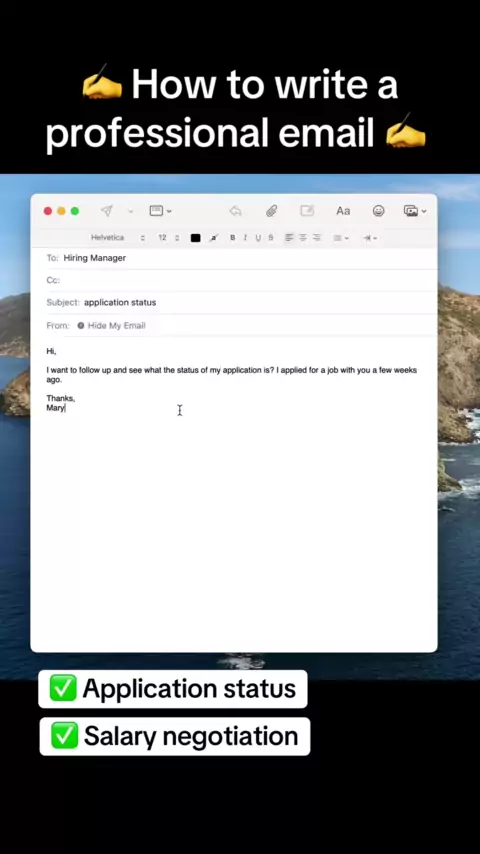Open the header fields dropdown
This screenshot has width=480, height=854.
coord(161,211)
